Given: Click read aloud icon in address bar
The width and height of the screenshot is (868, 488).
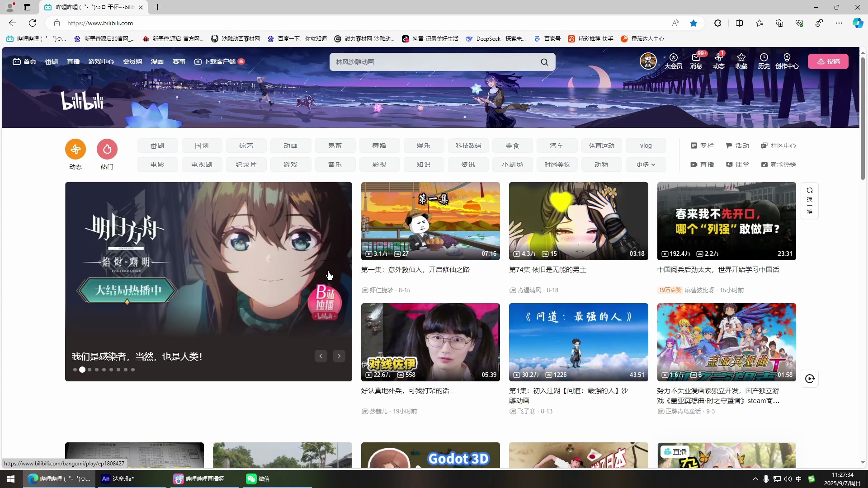Looking at the screenshot, I should coord(675,23).
